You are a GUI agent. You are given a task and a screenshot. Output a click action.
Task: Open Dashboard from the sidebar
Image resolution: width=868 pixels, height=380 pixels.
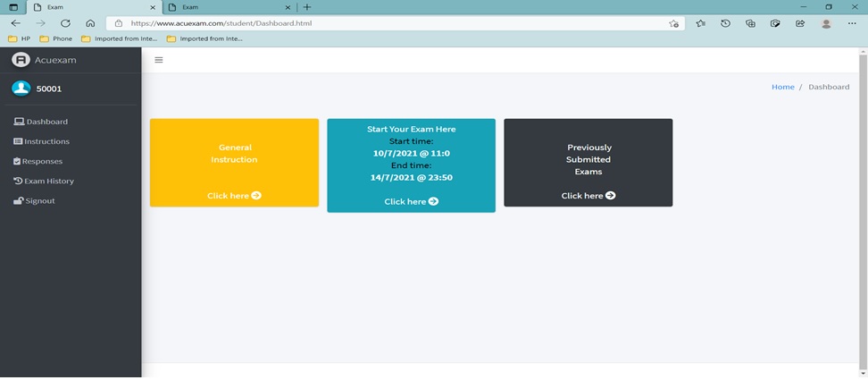[46, 122]
